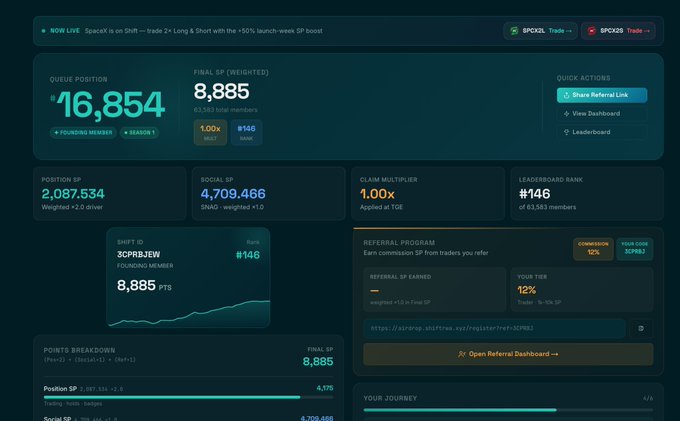Click the '63,583 total members' text
Viewport: 680px width, 421px height.
click(226, 110)
